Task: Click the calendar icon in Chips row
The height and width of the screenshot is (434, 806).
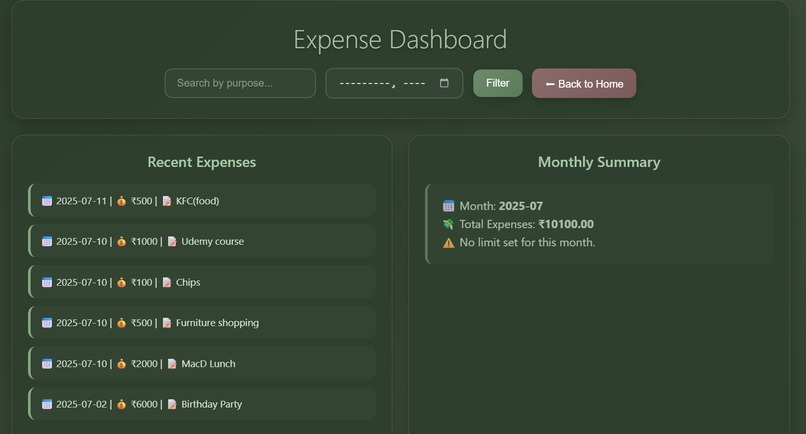Action: [x=47, y=282]
